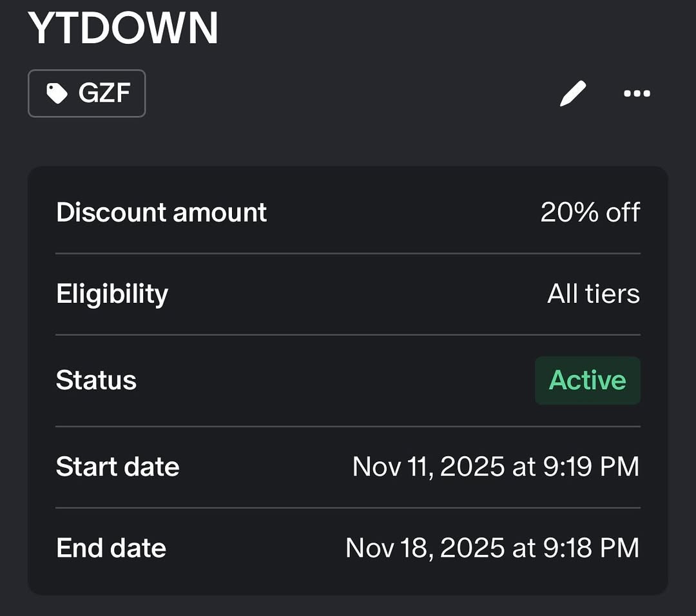Select Nov 18, 2025 in End date row
Viewport: 696px width, 616px height.
coord(425,548)
